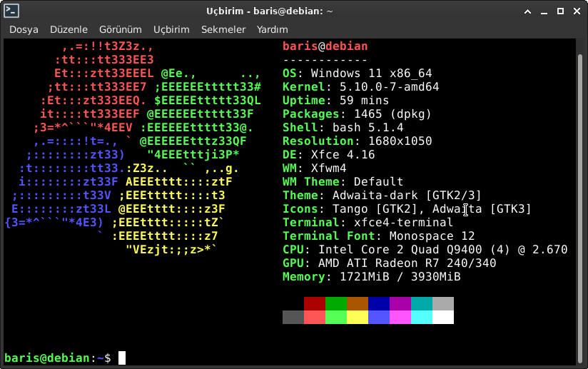The width and height of the screenshot is (588, 369).
Task: Open the Sekmeler menu
Action: (x=223, y=30)
